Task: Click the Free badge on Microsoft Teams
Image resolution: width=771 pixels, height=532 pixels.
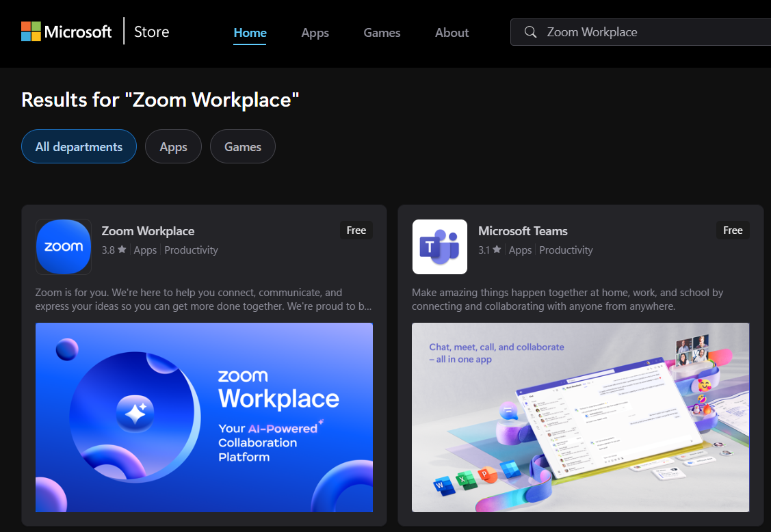Action: [733, 230]
